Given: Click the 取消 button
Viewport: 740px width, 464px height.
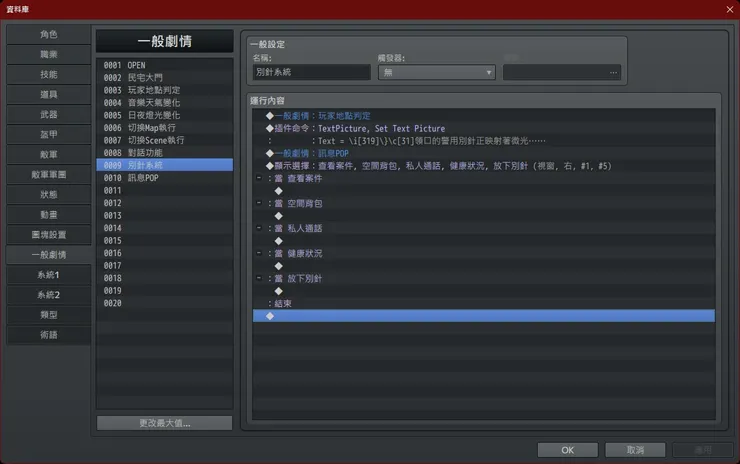Looking at the screenshot, I should (x=635, y=450).
